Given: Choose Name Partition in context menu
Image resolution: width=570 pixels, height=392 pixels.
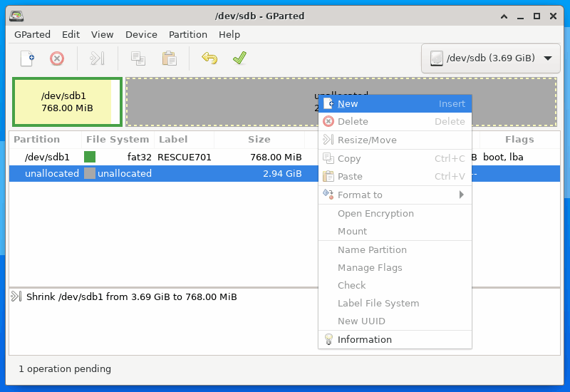Looking at the screenshot, I should (395, 250).
